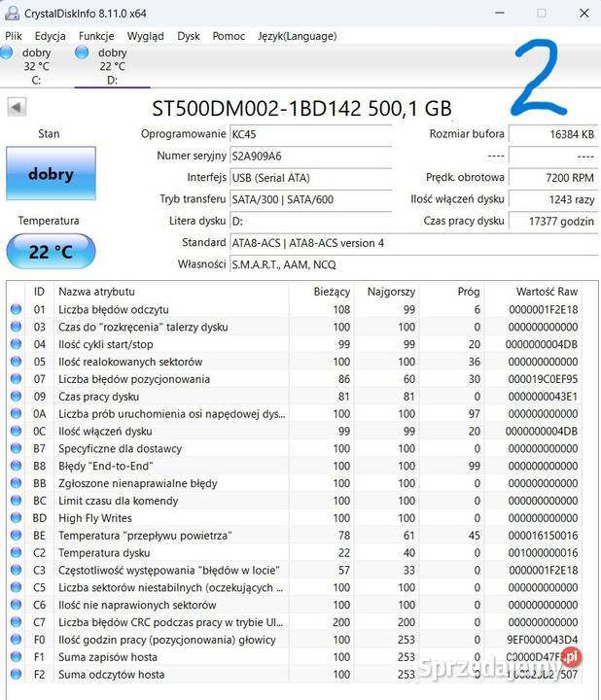Click the 'Próg' column header
601x700 pixels.
click(452, 292)
